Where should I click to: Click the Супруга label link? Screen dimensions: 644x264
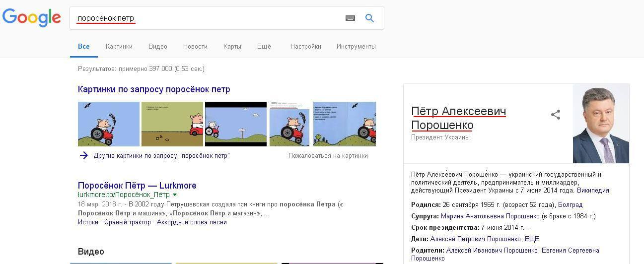click(425, 216)
